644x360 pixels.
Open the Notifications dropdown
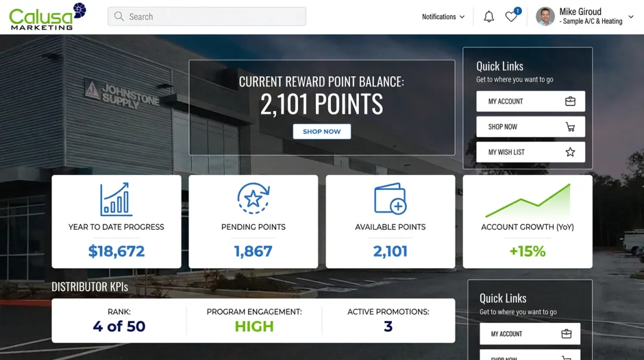(x=443, y=17)
